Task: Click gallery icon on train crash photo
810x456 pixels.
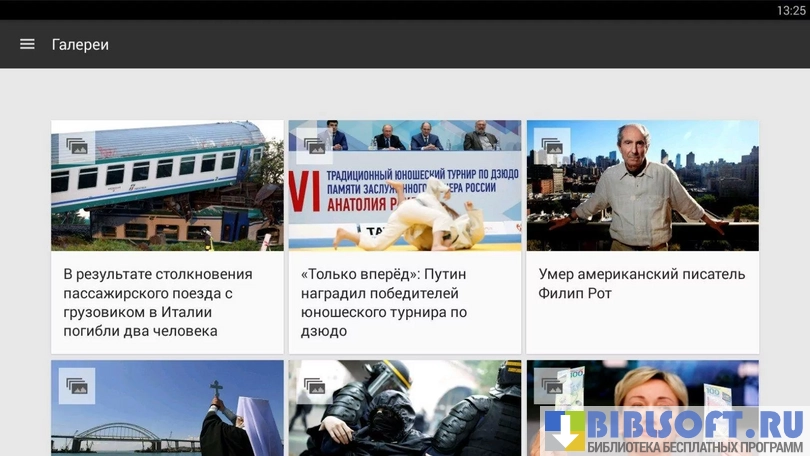Action: [77, 146]
